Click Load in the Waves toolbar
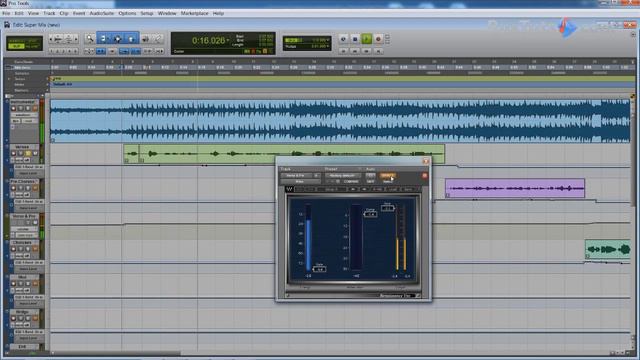The image size is (640, 360). pyautogui.click(x=392, y=189)
